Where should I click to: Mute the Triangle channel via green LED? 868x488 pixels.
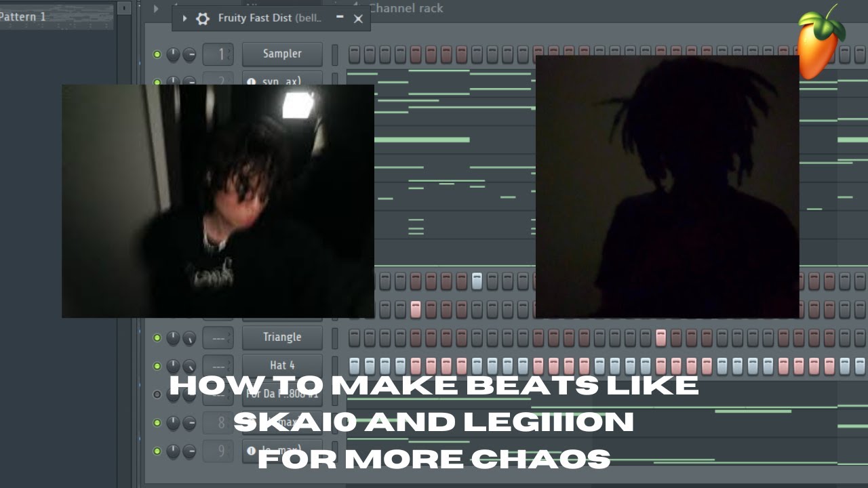[157, 338]
